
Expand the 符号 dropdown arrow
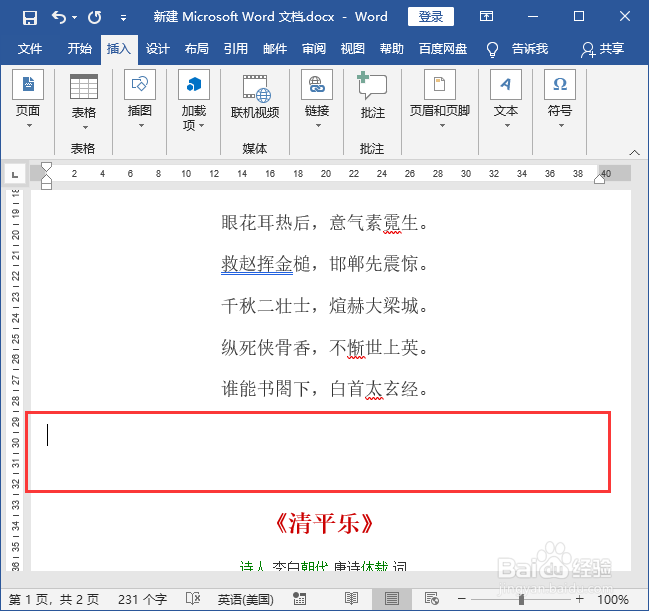pos(561,125)
